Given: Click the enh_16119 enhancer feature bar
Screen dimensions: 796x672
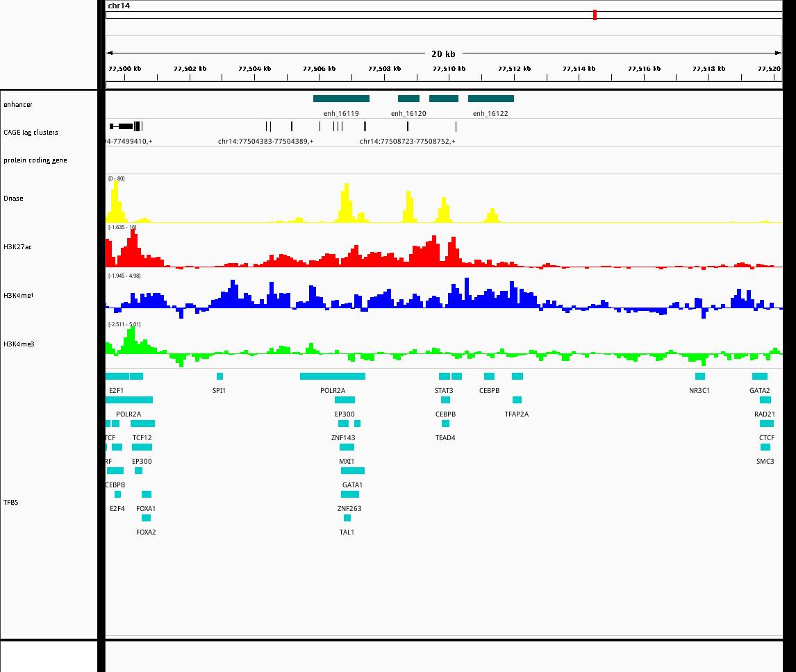Looking at the screenshot, I should coord(341,99).
